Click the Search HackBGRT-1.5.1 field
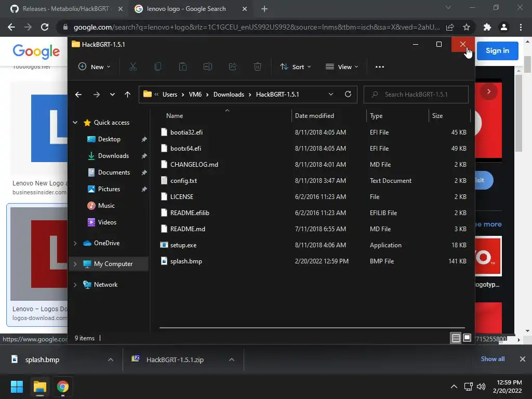 [x=416, y=95]
